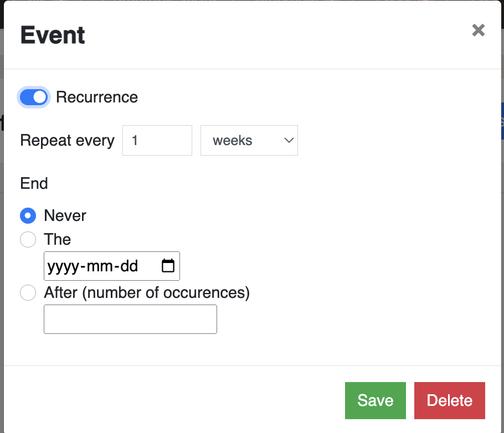Select the "The" date radio button
Image resolution: width=504 pixels, height=433 pixels.
[x=28, y=240]
